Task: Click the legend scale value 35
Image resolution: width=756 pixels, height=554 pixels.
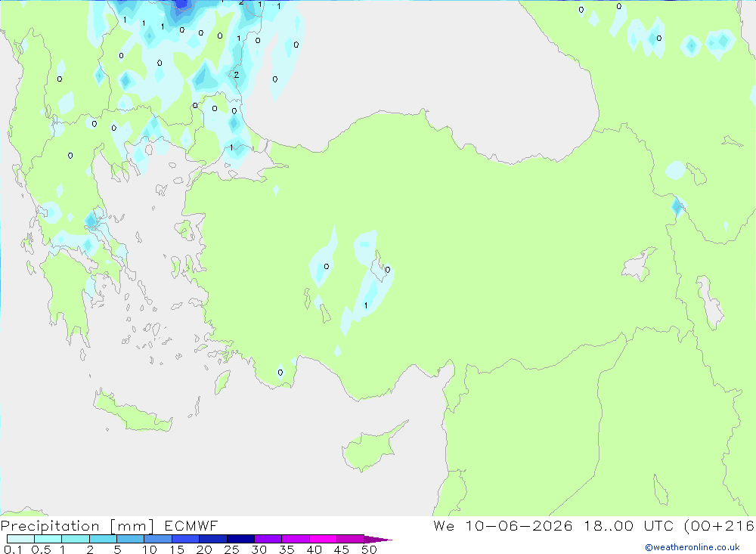Action: [x=287, y=549]
